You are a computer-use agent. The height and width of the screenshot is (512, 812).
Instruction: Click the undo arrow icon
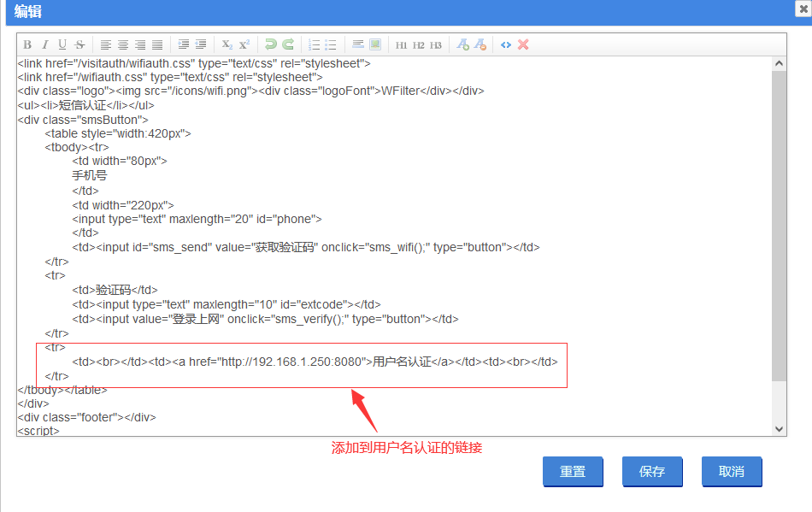[x=270, y=44]
